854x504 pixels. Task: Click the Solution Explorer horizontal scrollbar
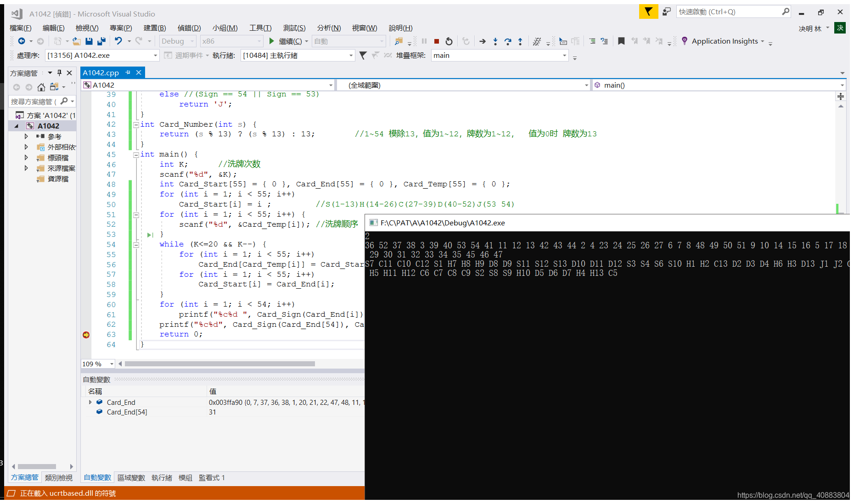coord(37,466)
